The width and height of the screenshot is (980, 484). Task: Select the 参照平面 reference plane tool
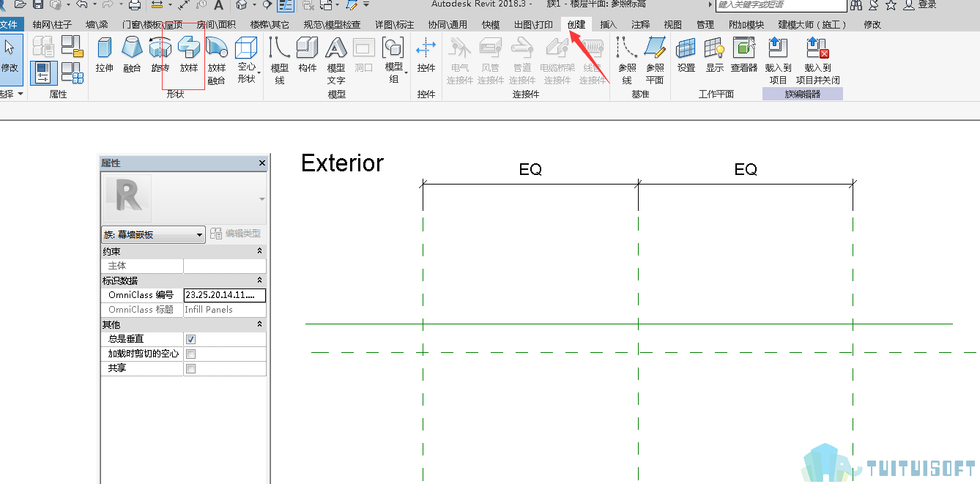pos(655,60)
